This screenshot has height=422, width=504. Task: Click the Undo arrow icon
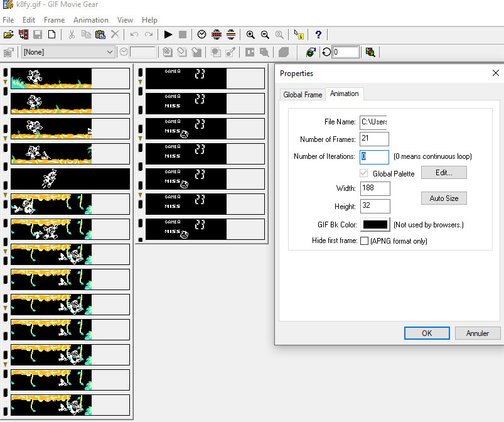tap(134, 35)
